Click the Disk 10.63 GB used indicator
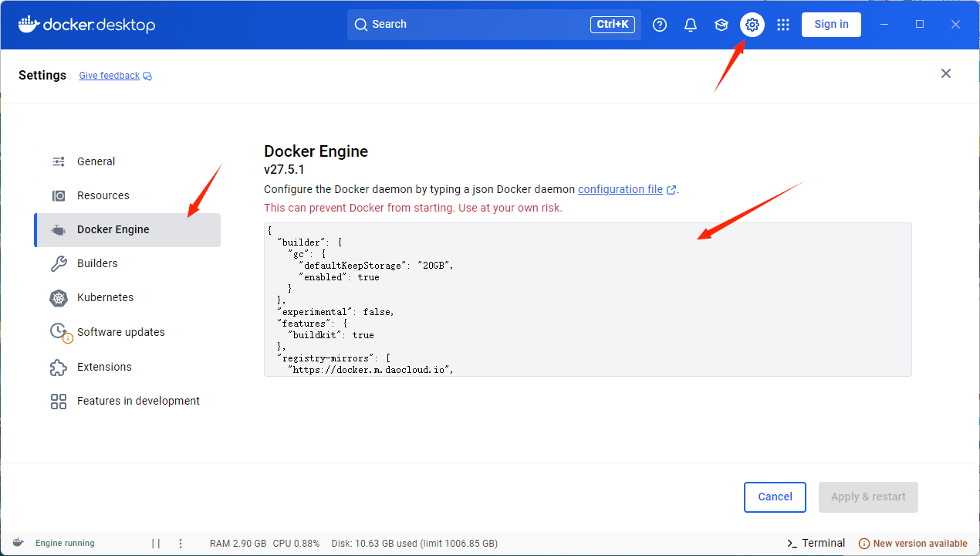Screen dimensions: 980x556 [x=414, y=544]
